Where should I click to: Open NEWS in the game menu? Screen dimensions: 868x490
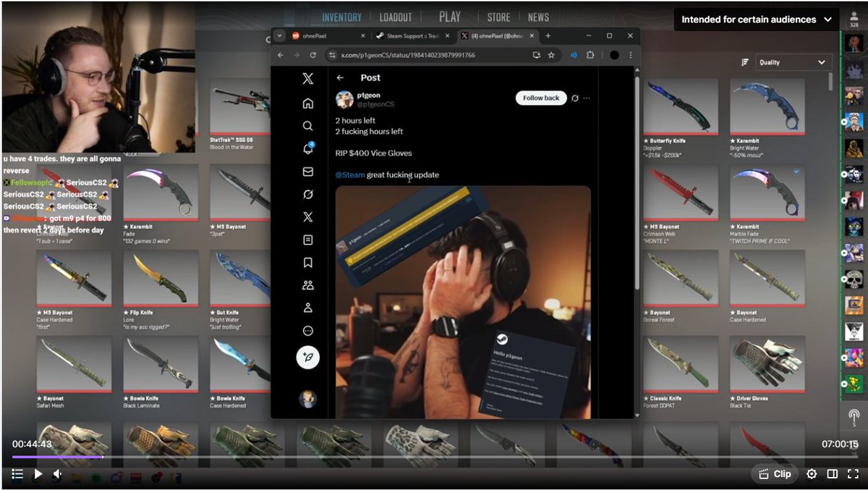(538, 17)
